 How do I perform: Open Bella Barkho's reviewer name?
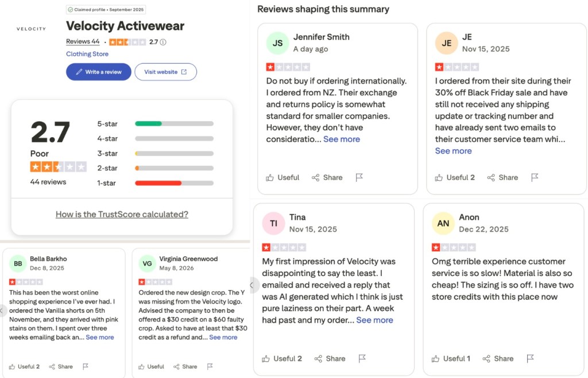48,259
